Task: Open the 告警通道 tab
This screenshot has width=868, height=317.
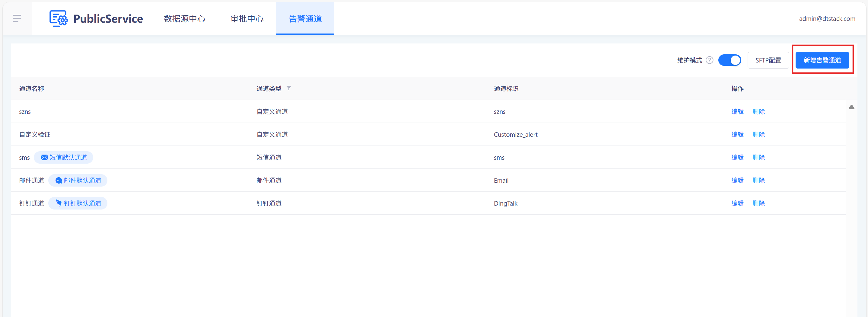Action: (305, 18)
